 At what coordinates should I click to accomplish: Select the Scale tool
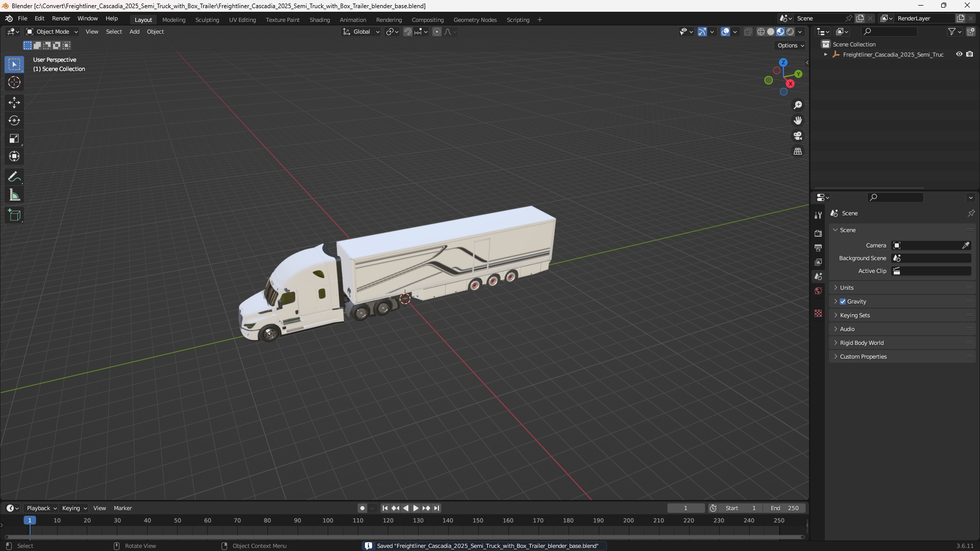(x=14, y=138)
